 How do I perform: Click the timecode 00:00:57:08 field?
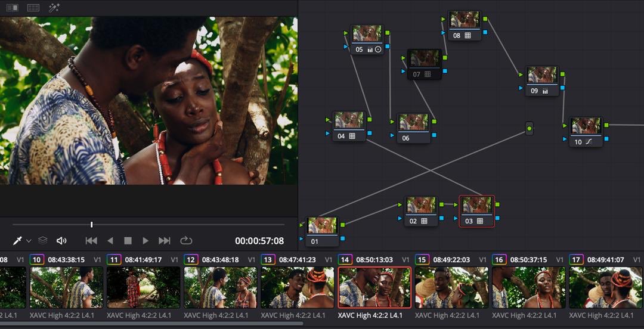[x=259, y=241]
